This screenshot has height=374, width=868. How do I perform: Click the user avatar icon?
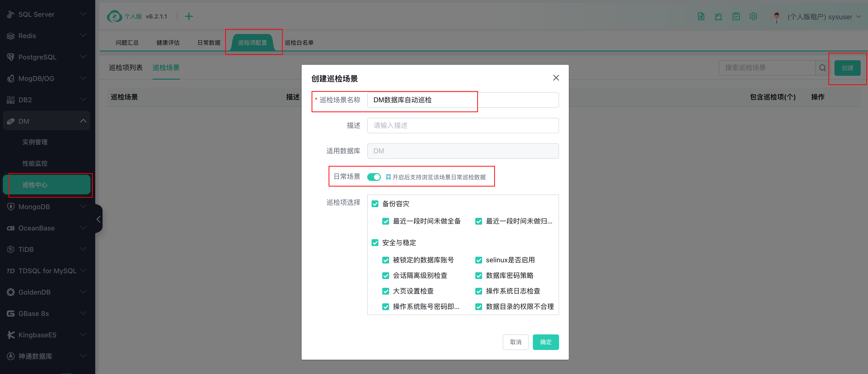pyautogui.click(x=776, y=17)
